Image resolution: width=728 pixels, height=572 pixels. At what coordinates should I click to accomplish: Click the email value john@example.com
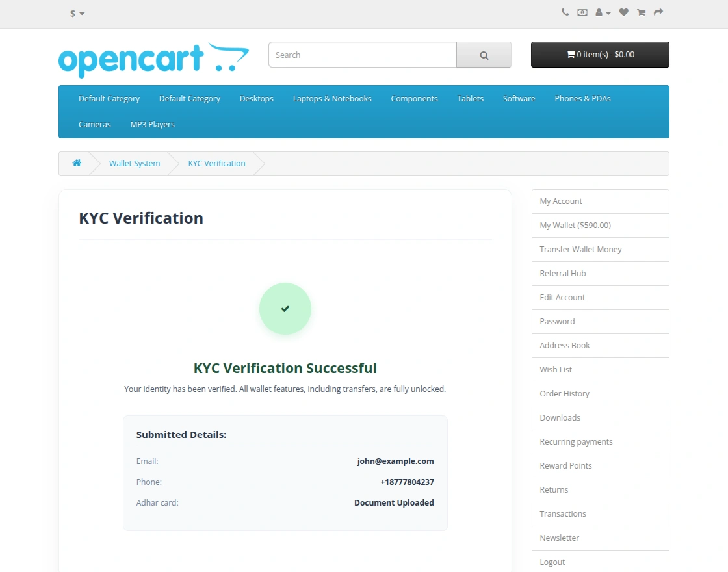(395, 461)
